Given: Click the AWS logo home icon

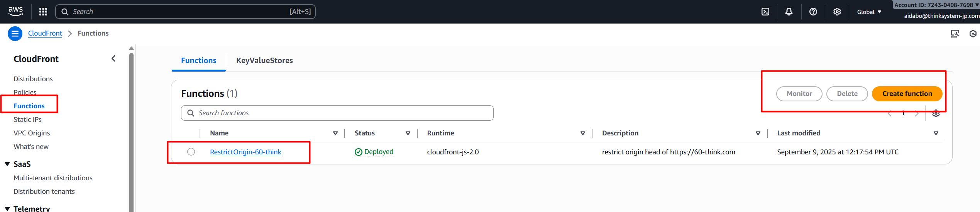Looking at the screenshot, I should click(16, 11).
